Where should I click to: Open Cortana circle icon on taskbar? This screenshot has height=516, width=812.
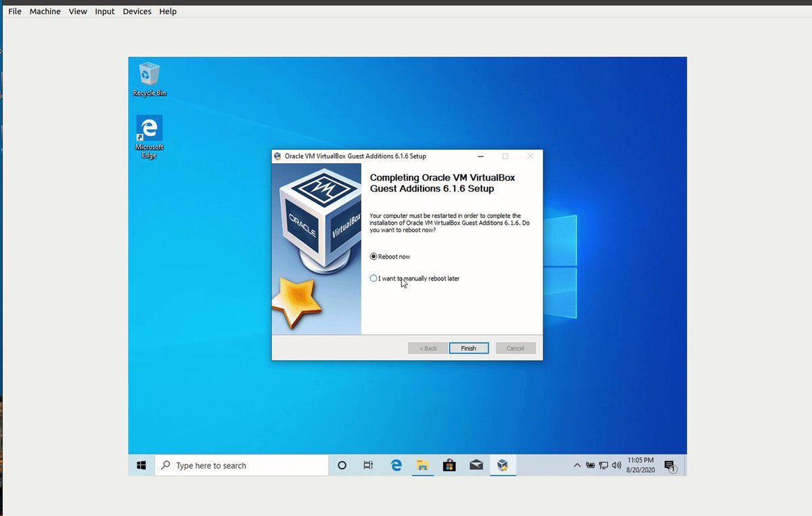[342, 465]
